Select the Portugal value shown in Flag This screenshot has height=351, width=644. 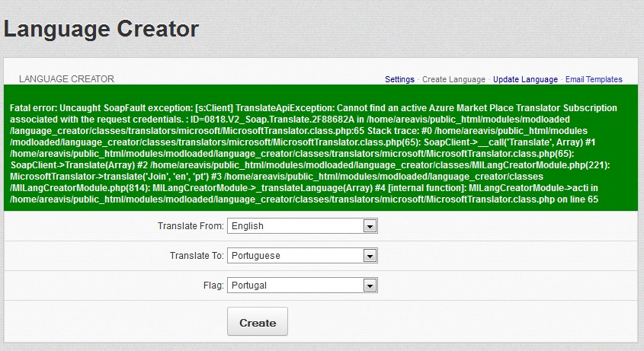coord(249,286)
